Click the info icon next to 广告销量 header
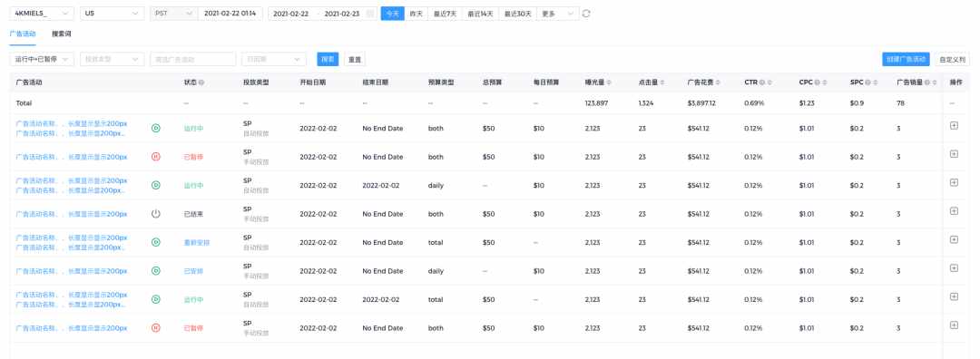Screen dimensions: 980x359 [x=927, y=82]
